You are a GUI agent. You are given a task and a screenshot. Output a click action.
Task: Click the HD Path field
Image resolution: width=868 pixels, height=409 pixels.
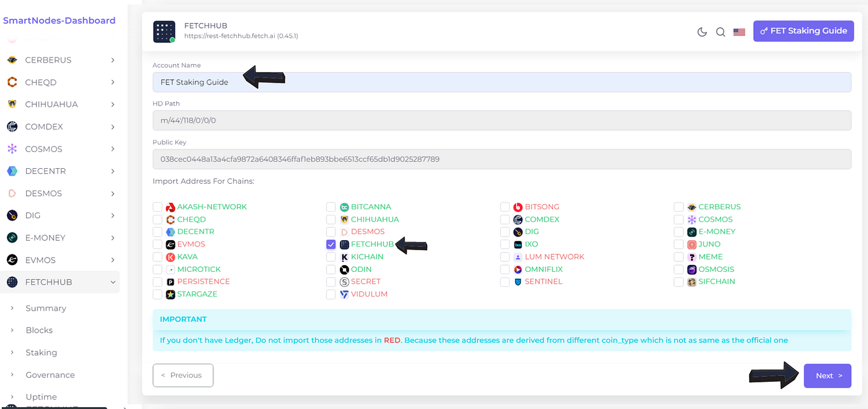pos(502,120)
